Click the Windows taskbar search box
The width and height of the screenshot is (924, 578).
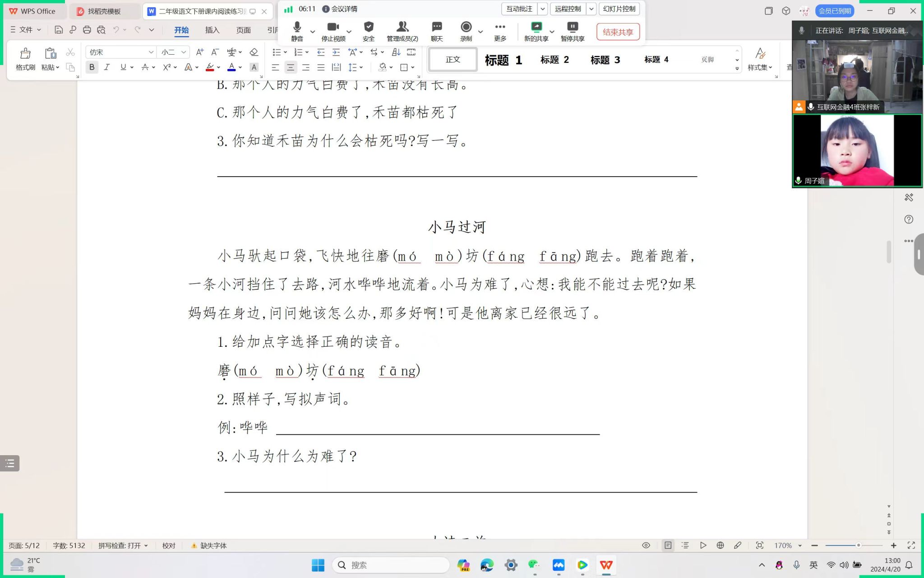click(391, 565)
